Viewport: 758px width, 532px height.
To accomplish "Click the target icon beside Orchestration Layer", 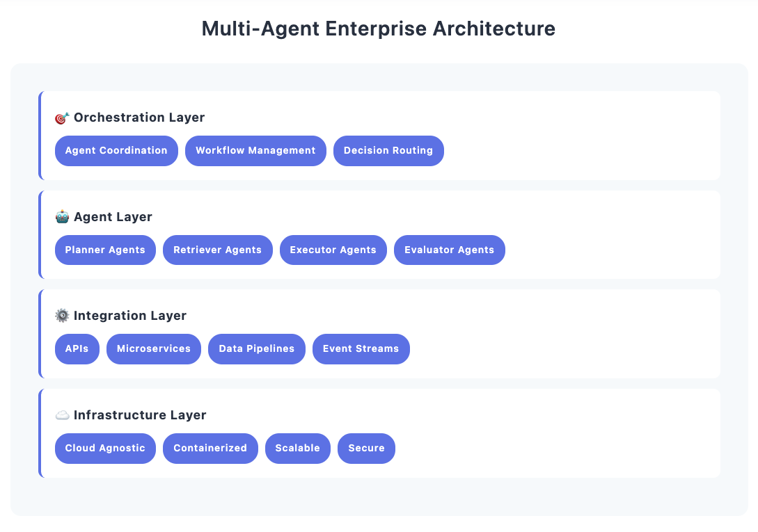I will (61, 118).
